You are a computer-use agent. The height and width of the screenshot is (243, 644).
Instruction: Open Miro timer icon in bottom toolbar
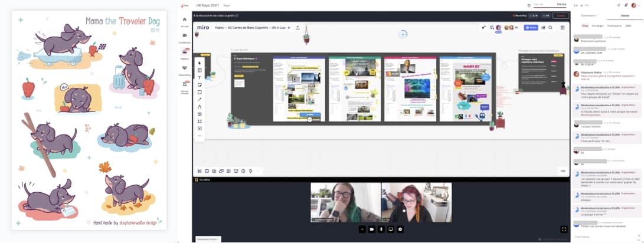(243, 171)
